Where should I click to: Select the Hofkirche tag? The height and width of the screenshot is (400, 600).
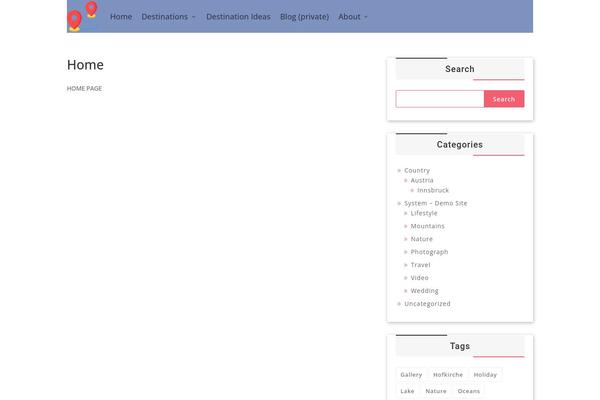pyautogui.click(x=448, y=375)
